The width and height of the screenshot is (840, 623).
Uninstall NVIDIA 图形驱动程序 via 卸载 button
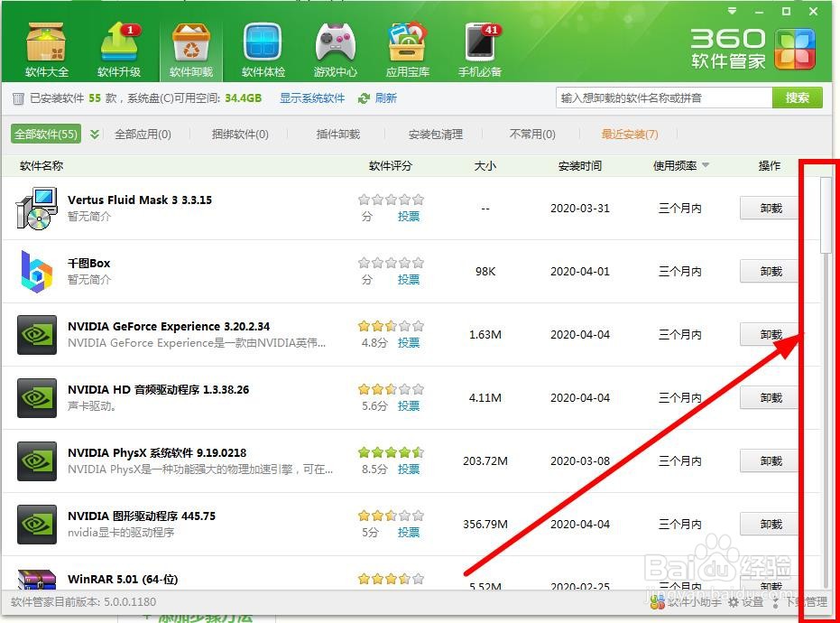[771, 525]
